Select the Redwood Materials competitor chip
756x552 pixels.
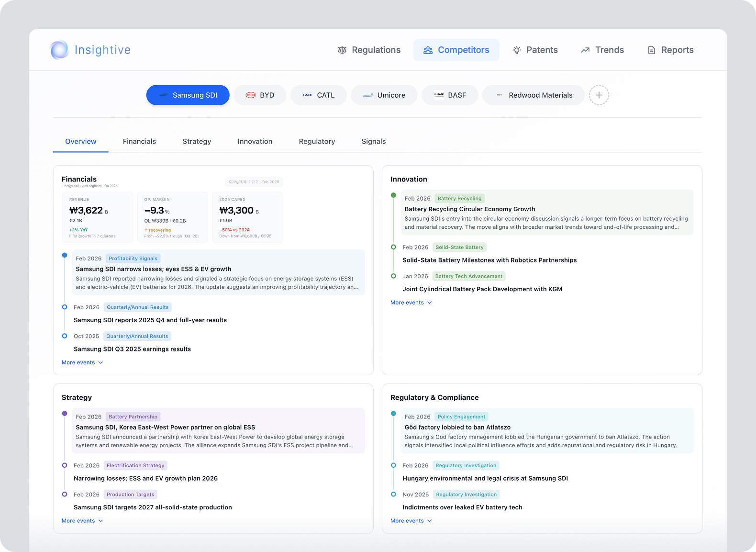(534, 95)
